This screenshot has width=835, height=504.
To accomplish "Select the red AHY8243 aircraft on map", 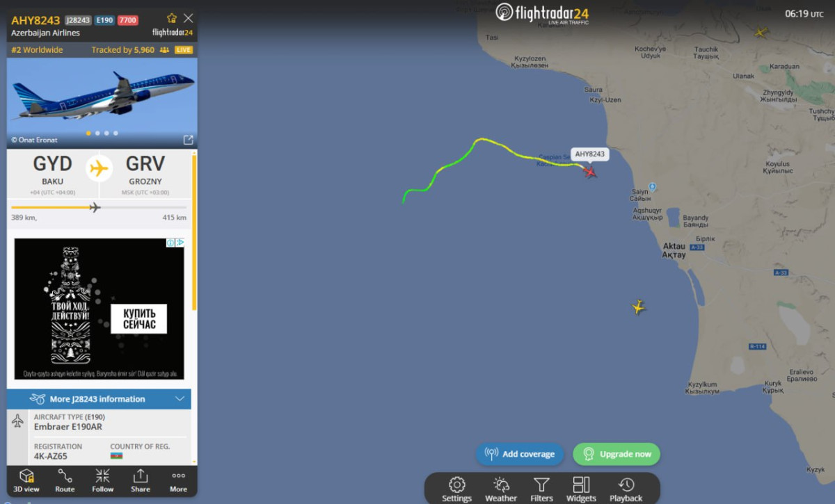I will 590,171.
